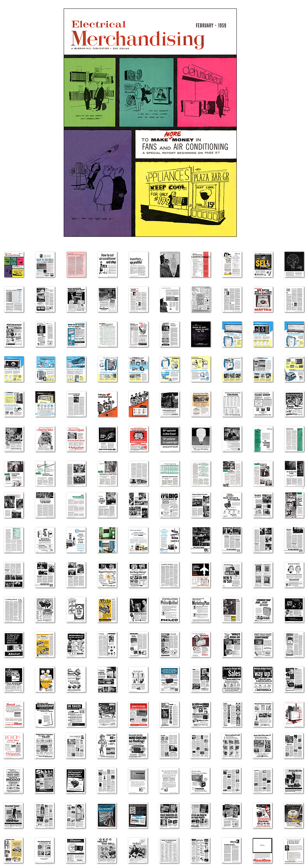
Task: Select the black 'more to tell... more to sell' page
Action: (201, 334)
